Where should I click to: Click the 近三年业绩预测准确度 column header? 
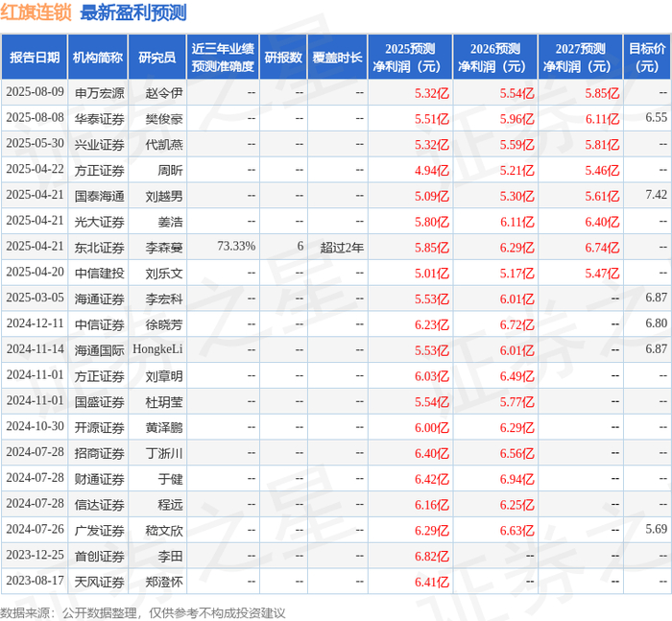pyautogui.click(x=223, y=58)
